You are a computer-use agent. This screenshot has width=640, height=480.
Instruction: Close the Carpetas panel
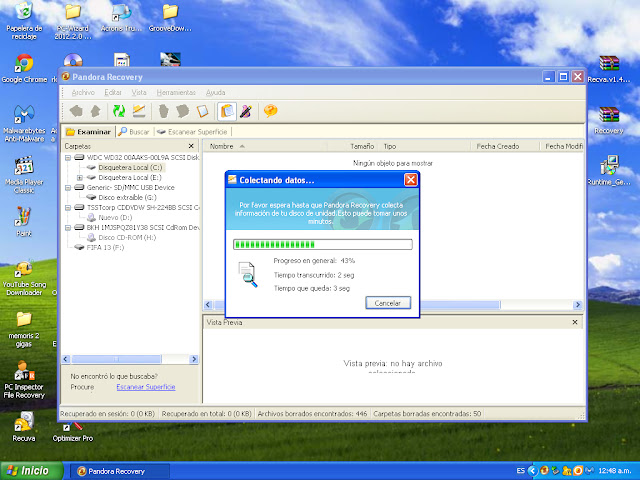tap(191, 146)
